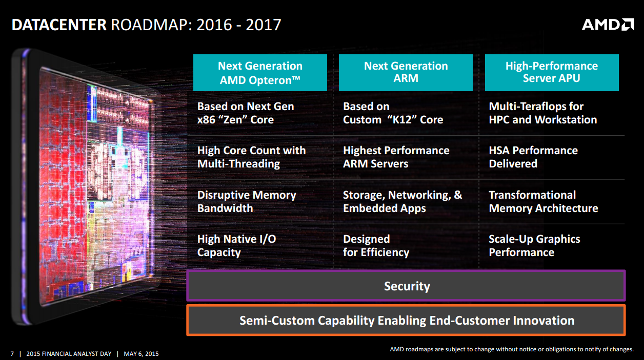The height and width of the screenshot is (360, 644).
Task: Click the High Native I/O Capacity item
Action: coord(236,246)
